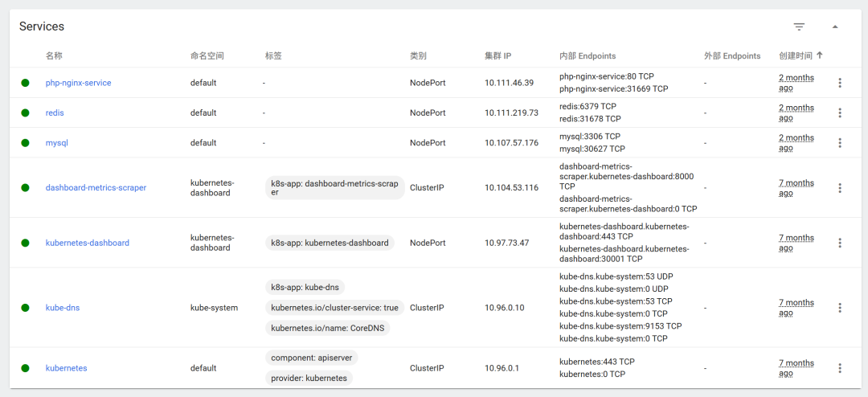
Task: Open actions menu for kubernetes-dashboard row
Action: 840,243
